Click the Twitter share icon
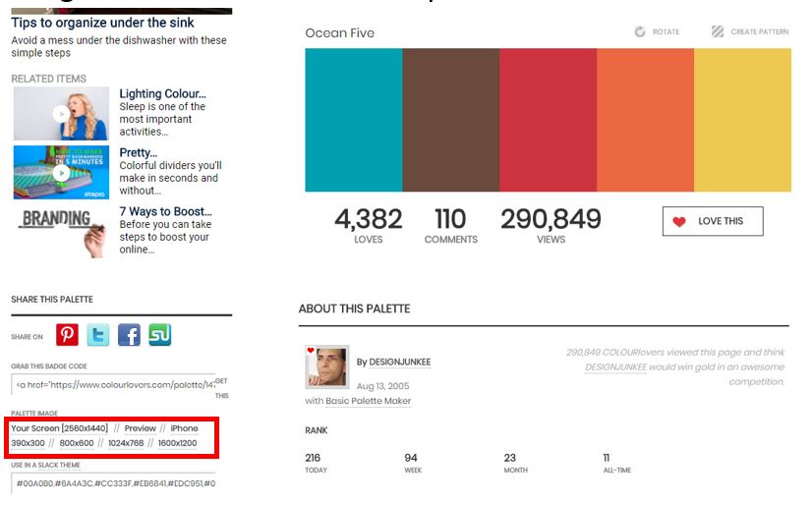Viewport: 812px width, 505px height. pyautogui.click(x=98, y=335)
